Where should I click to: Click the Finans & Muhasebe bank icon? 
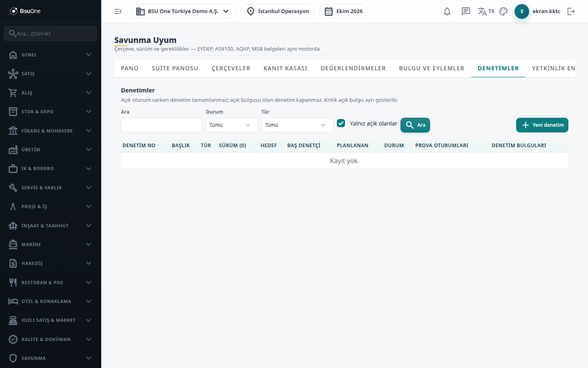coord(13,131)
